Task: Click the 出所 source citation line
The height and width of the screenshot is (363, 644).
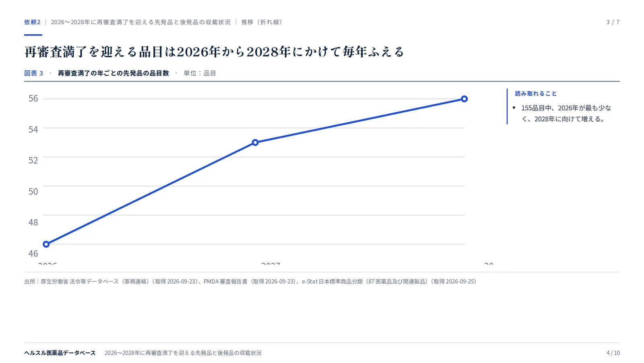Action: [x=250, y=282]
